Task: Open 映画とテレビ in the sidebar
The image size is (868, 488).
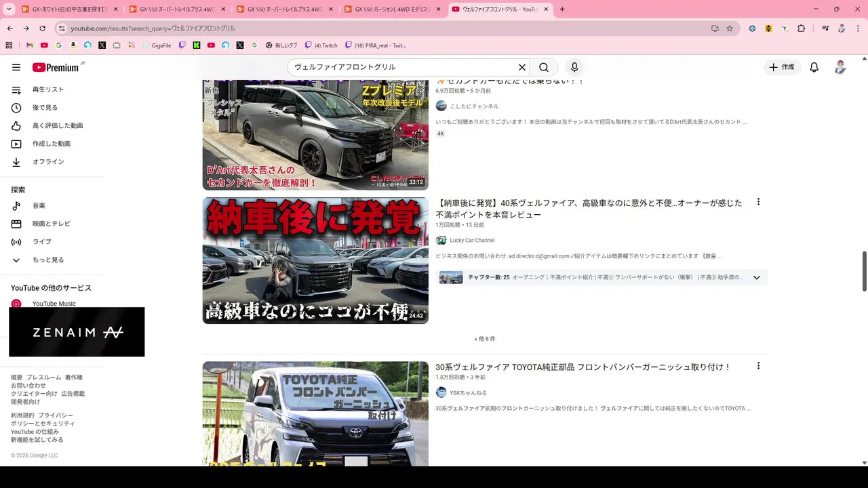Action: pyautogui.click(x=51, y=224)
